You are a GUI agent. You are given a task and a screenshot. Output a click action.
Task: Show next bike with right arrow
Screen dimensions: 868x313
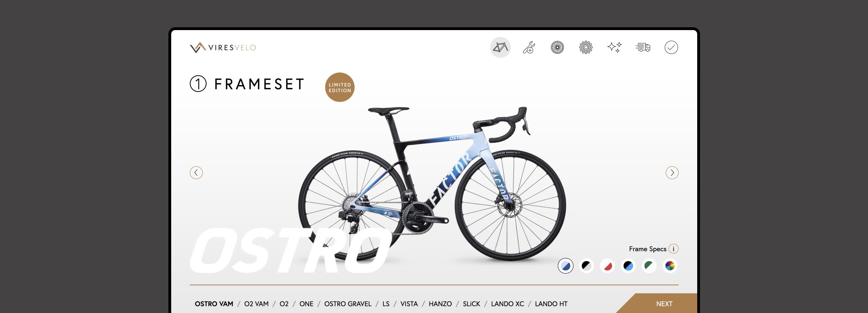point(672,173)
